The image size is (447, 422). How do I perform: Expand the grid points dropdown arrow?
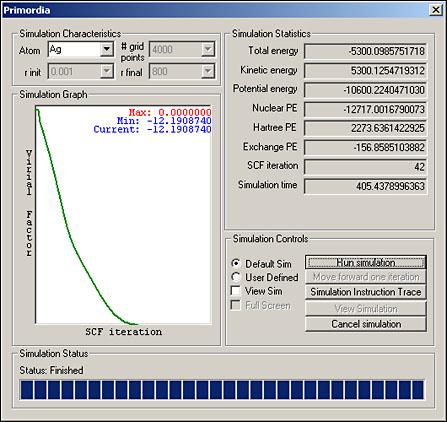tap(208, 50)
